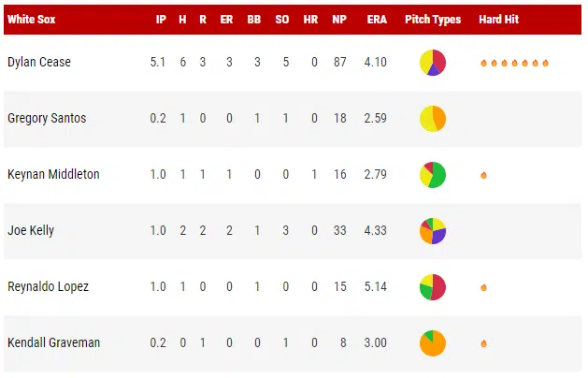Sort by the ERA column header
The height and width of the screenshot is (378, 588).
pos(377,20)
